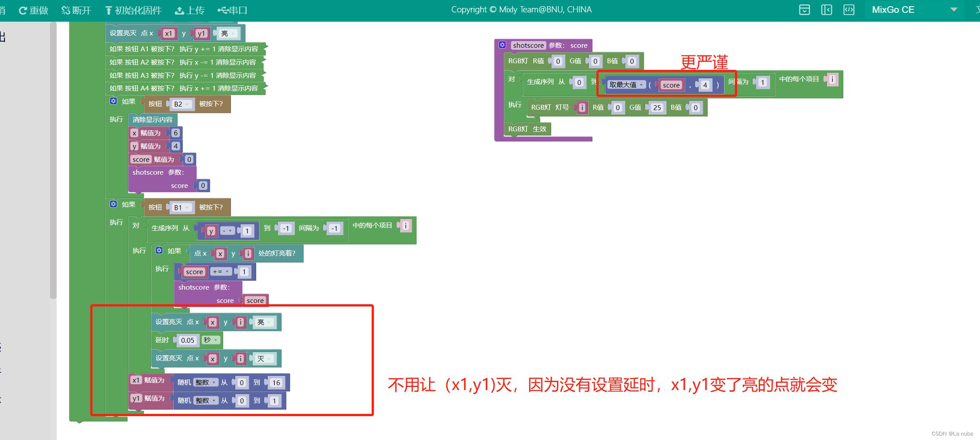Viewport: 980px width, 440px height.
Task: Click the 如果 按钮 A4 被按下 collapsed block
Action: point(185,88)
